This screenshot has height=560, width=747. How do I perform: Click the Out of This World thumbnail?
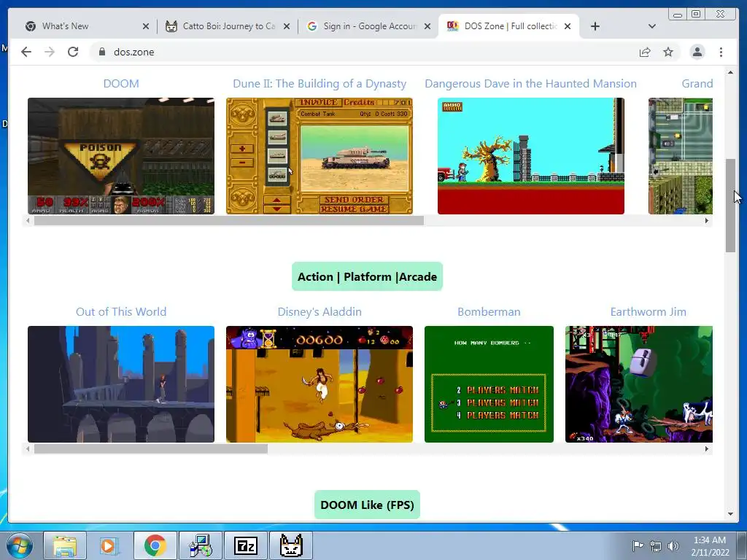coord(121,384)
